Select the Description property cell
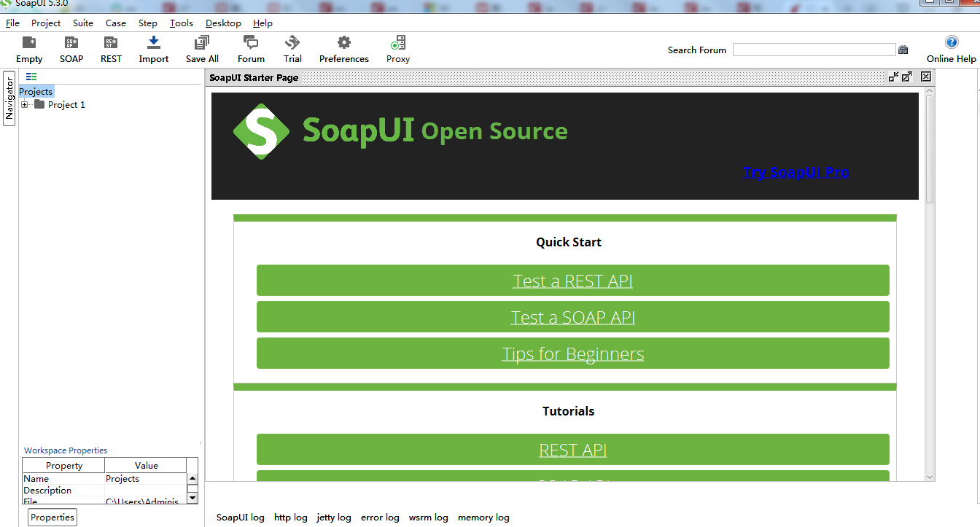 tap(63, 491)
